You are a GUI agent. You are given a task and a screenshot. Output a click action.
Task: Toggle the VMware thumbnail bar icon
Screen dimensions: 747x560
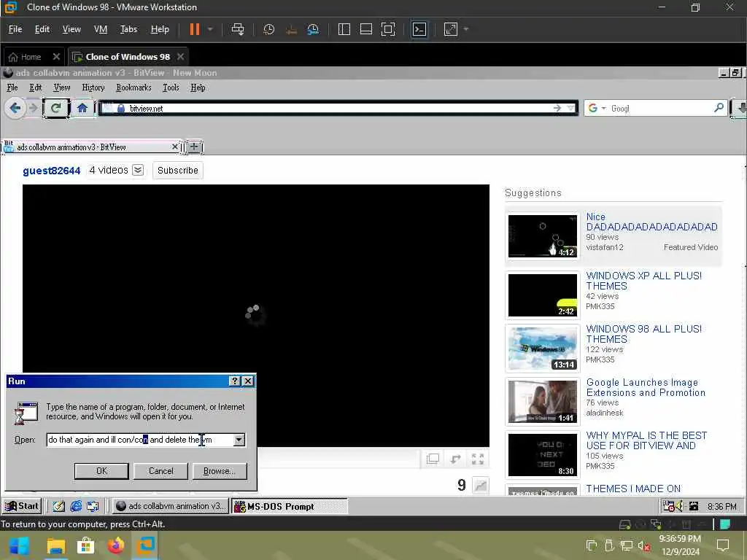click(366, 29)
